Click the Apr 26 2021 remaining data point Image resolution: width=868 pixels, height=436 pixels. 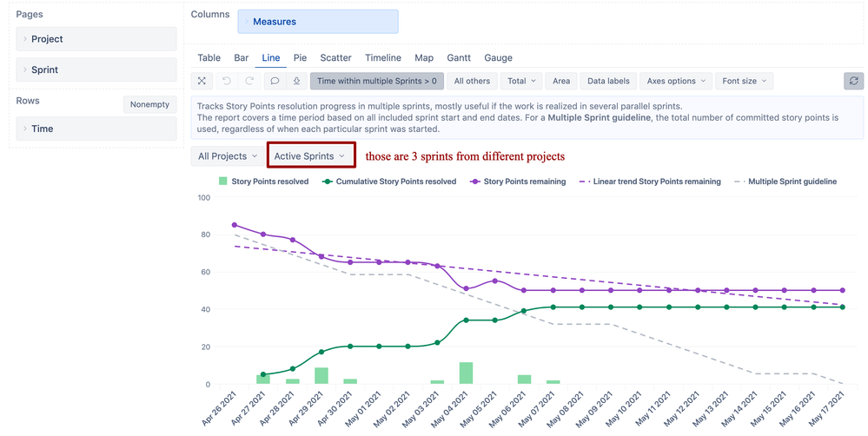[235, 225]
